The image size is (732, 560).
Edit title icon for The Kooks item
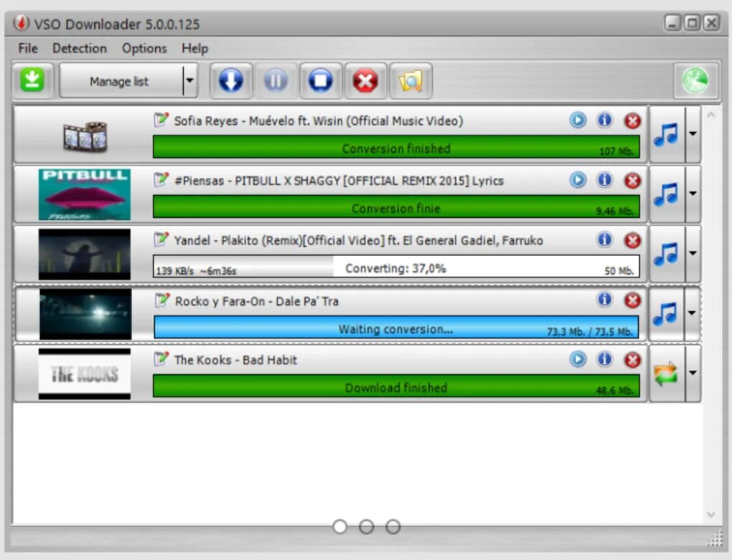(x=161, y=359)
